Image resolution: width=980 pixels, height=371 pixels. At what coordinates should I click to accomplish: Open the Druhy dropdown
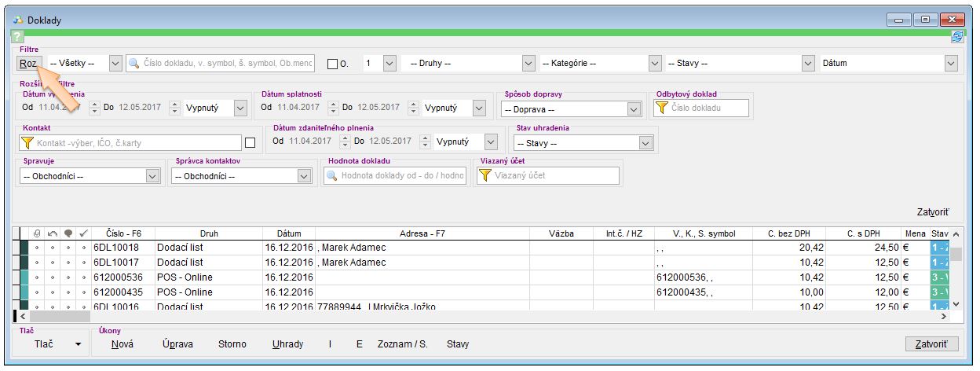click(466, 63)
